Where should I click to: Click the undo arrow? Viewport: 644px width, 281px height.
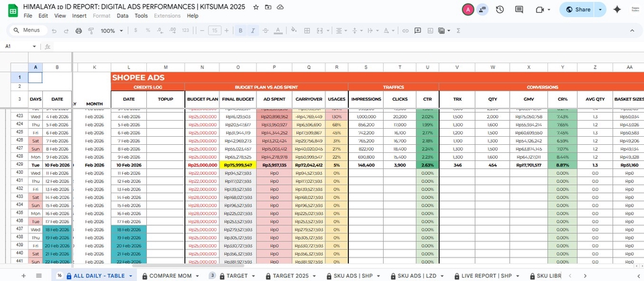point(54,31)
